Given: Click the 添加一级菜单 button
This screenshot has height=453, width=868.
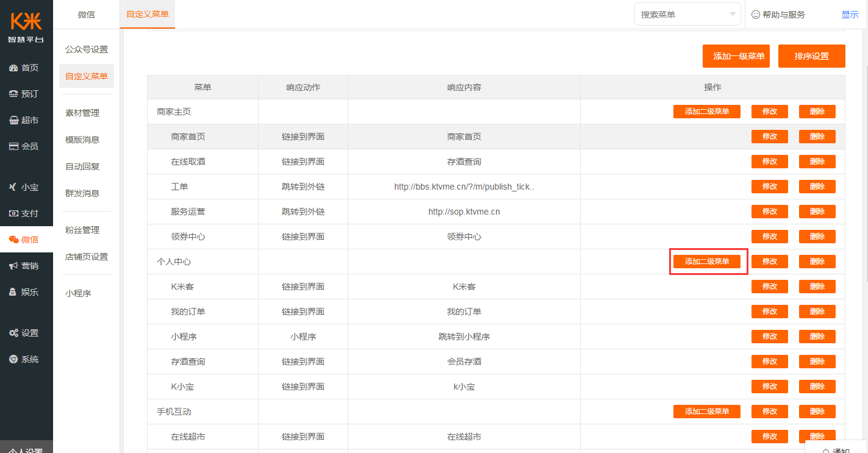Looking at the screenshot, I should [x=736, y=56].
